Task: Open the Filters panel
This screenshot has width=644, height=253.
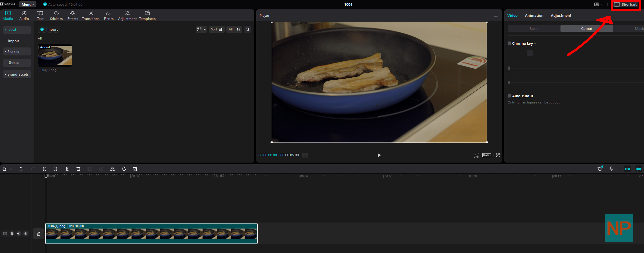Action: pyautogui.click(x=109, y=16)
